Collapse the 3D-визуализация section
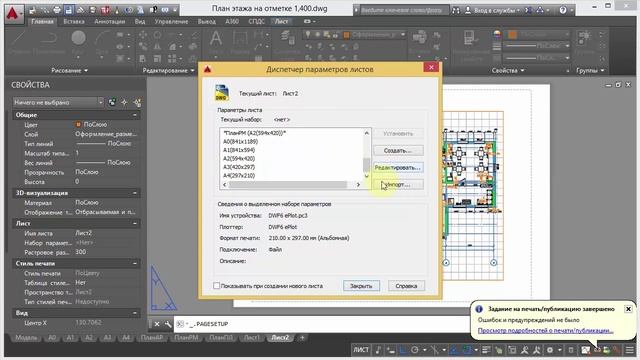This screenshot has width=640, height=360. [135, 193]
